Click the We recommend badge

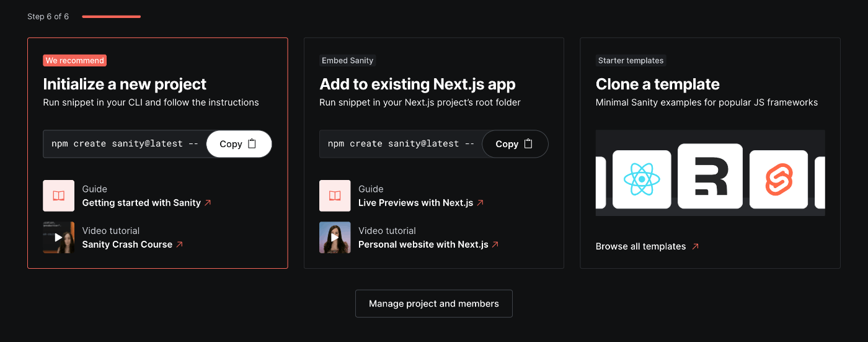75,60
